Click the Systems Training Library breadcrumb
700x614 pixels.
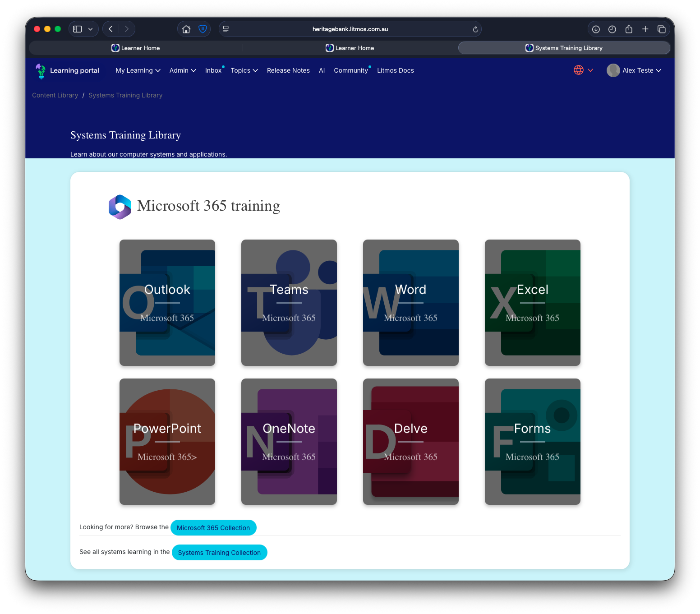(125, 95)
